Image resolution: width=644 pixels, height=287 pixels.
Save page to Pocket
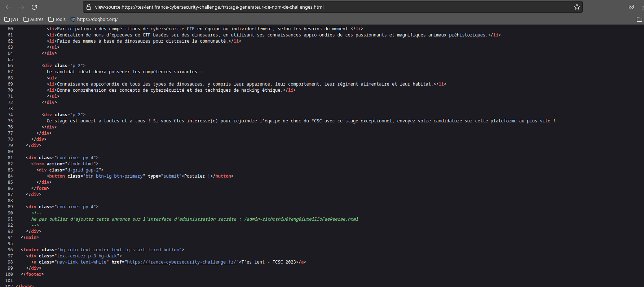(631, 7)
